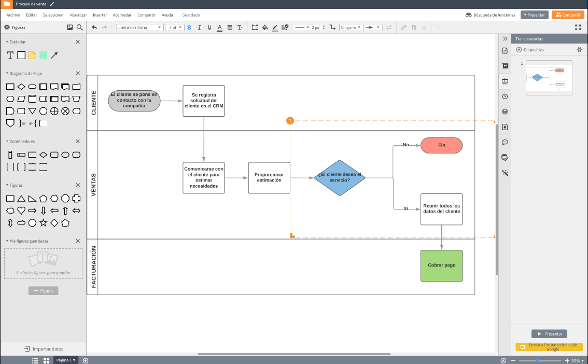Image resolution: width=588 pixels, height=364 pixels.
Task: Toggle bold text formatting
Action: 189,27
